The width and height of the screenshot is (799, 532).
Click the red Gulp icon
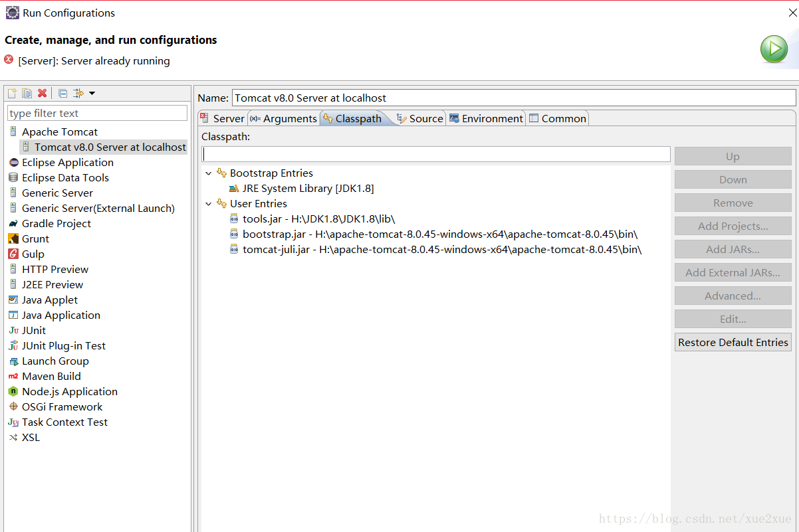tap(14, 254)
